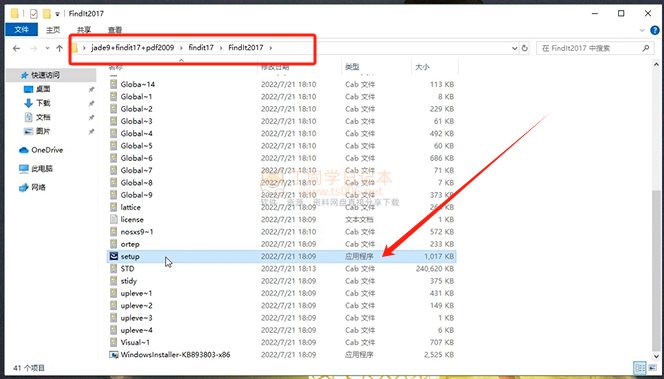Switch to large icons view layout
The image size is (664, 379).
(x=652, y=368)
